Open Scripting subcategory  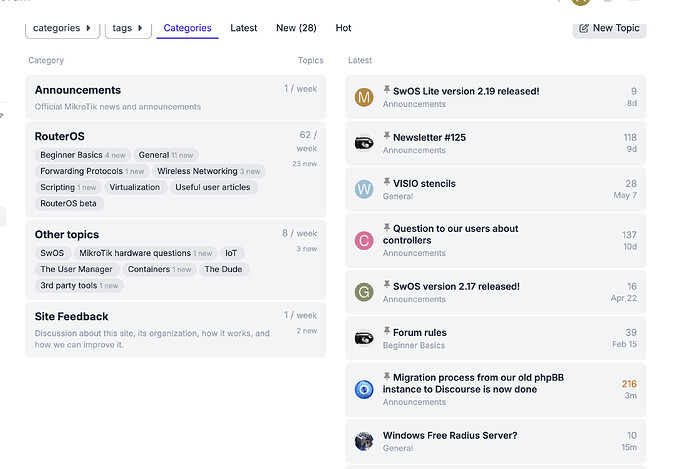click(x=68, y=187)
